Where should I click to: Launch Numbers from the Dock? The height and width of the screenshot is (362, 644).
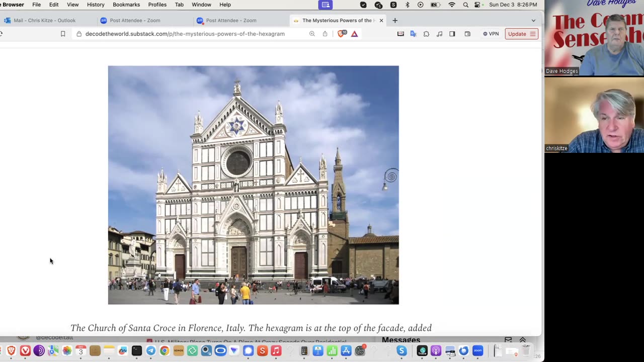coord(332,351)
